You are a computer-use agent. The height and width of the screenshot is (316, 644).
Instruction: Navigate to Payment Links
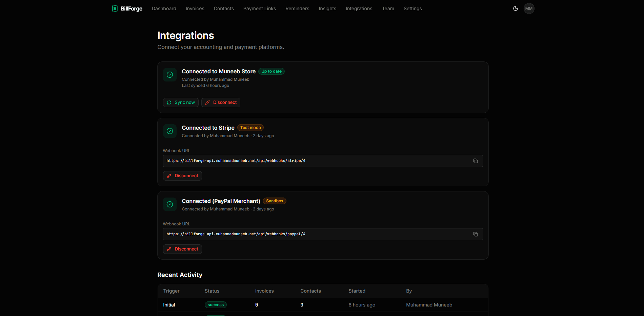click(x=260, y=8)
